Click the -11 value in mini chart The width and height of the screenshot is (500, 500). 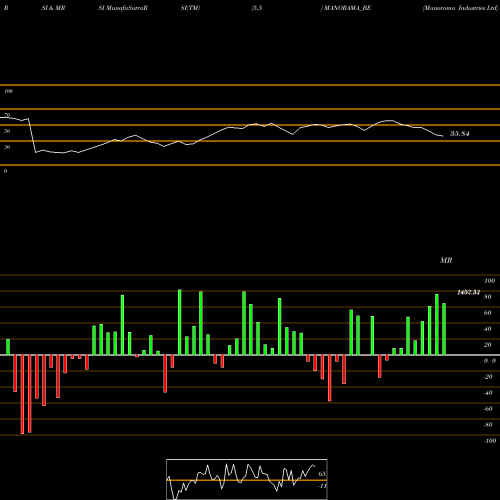point(322,486)
